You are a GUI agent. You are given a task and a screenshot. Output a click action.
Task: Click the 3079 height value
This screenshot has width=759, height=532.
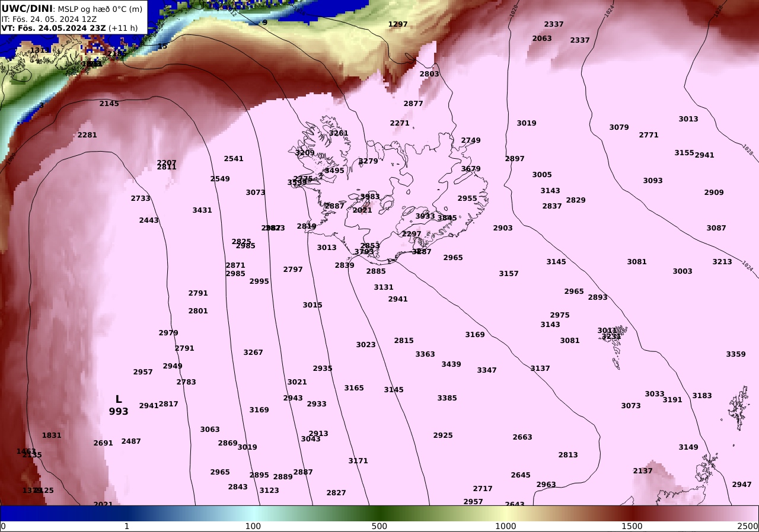619,127
